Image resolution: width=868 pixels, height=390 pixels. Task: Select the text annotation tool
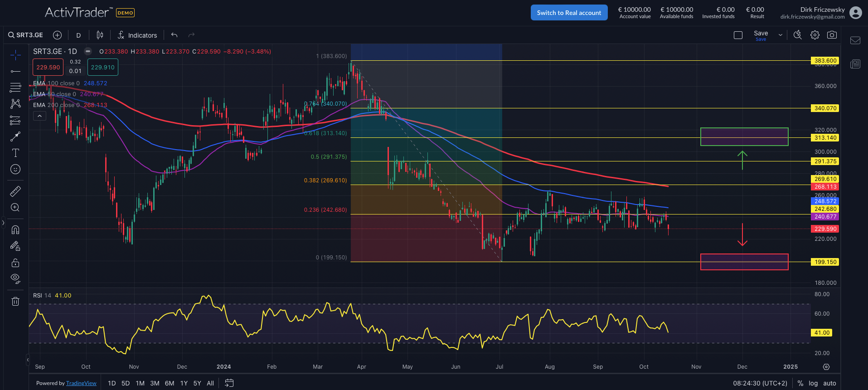point(15,153)
